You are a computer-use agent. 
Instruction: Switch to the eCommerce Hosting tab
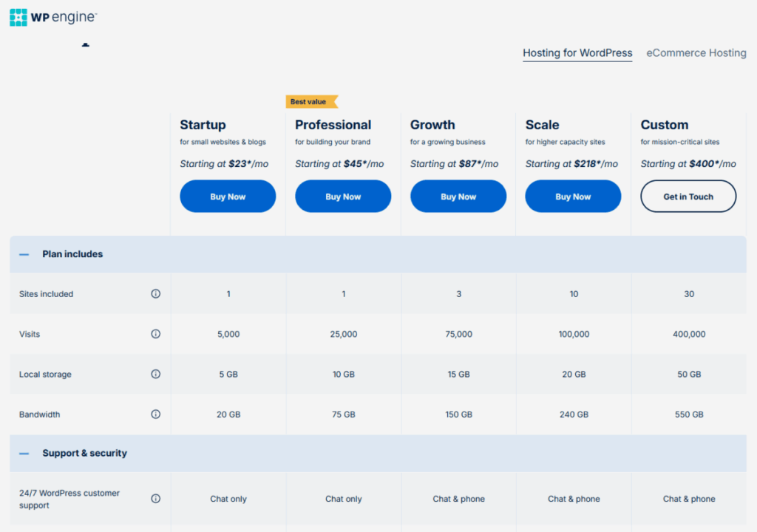point(696,53)
